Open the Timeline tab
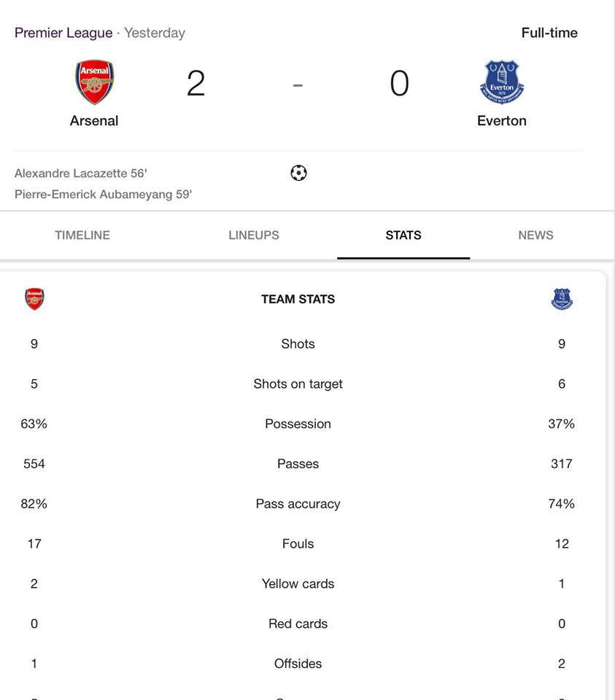The image size is (615, 700). coord(82,236)
